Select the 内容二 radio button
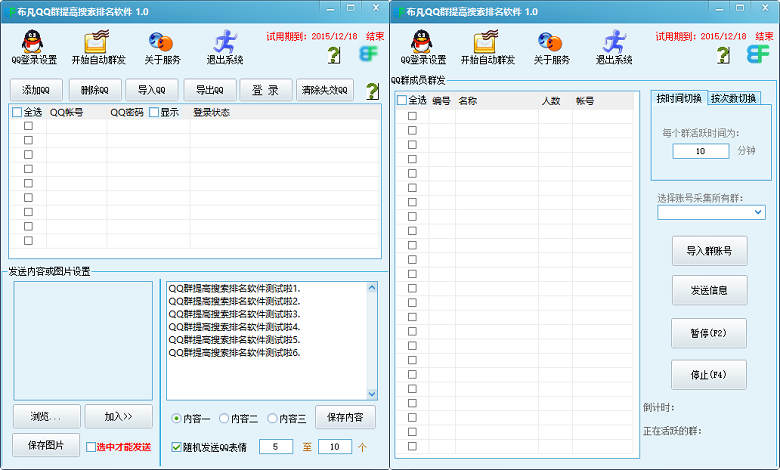Image resolution: width=780 pixels, height=470 pixels. pos(223,418)
